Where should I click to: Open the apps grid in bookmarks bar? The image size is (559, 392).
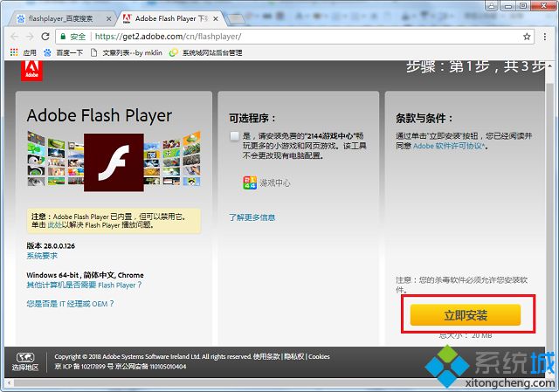point(15,52)
